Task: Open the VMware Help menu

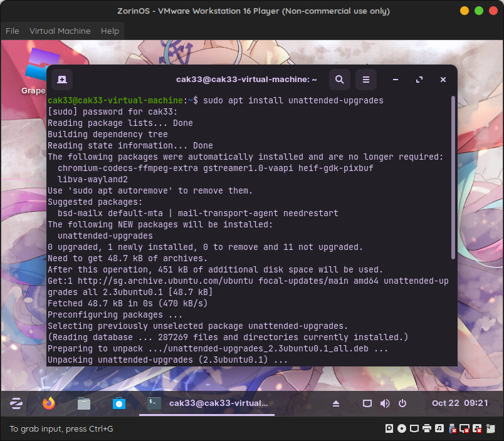Action: pos(110,31)
